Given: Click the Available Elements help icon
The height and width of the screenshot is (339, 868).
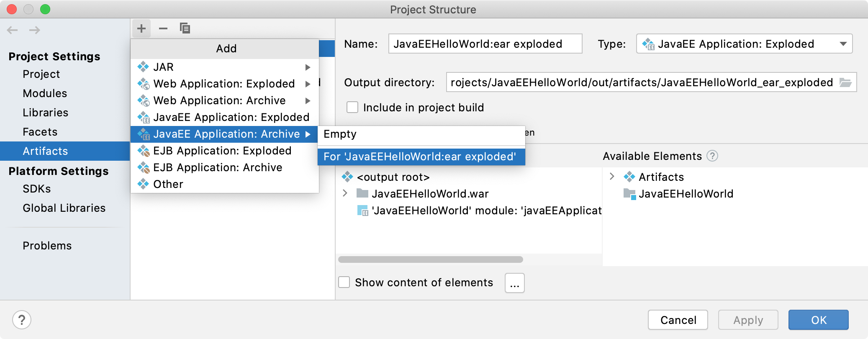Looking at the screenshot, I should point(712,156).
